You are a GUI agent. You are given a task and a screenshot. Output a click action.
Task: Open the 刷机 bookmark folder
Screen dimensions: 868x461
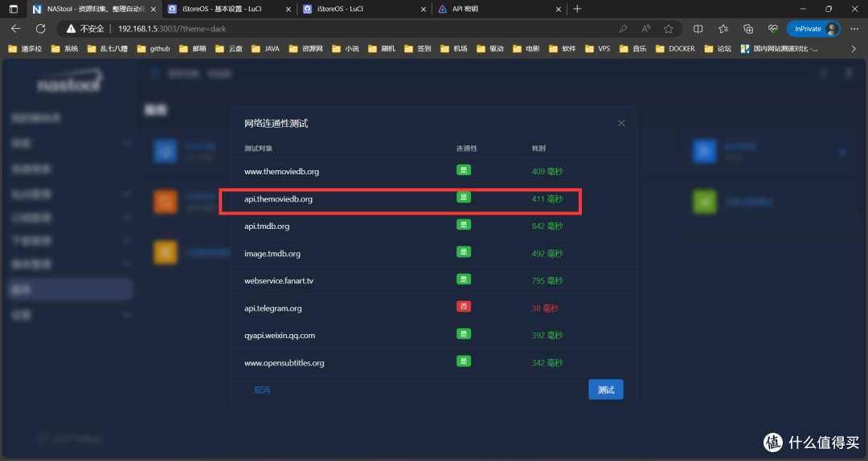pyautogui.click(x=382, y=49)
